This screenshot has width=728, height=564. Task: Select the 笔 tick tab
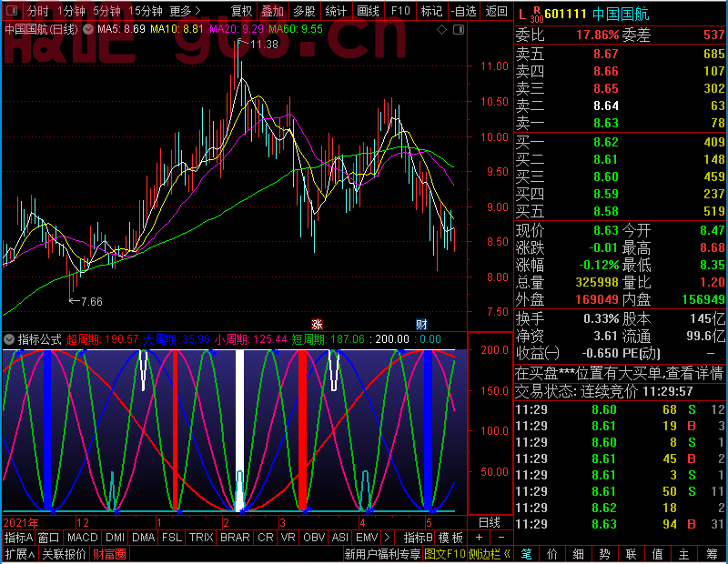tap(526, 554)
